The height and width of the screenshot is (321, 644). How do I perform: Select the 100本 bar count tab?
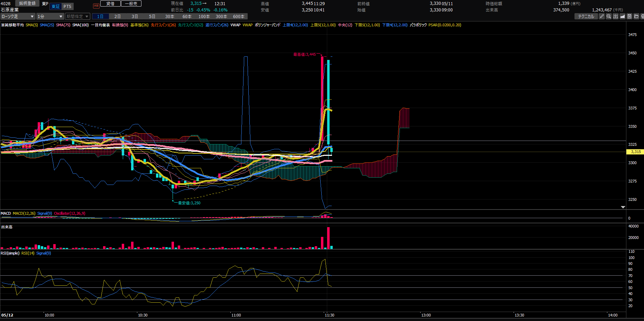pyautogui.click(x=204, y=16)
